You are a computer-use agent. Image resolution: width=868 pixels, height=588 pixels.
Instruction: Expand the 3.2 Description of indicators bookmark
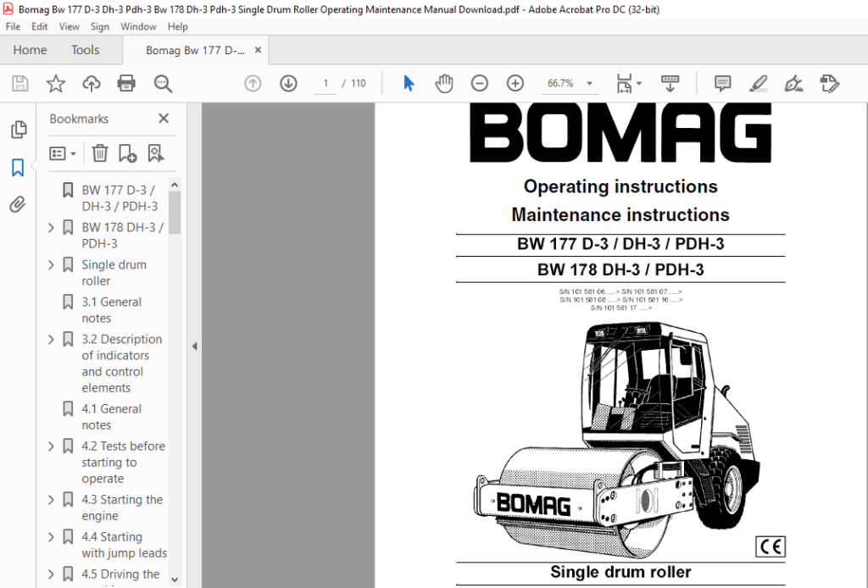coord(51,339)
